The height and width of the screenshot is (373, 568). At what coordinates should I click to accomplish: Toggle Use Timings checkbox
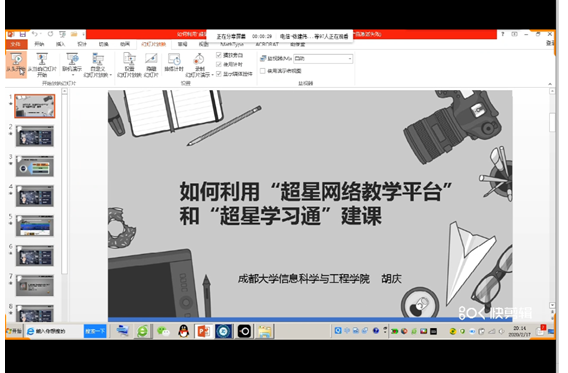(219, 64)
